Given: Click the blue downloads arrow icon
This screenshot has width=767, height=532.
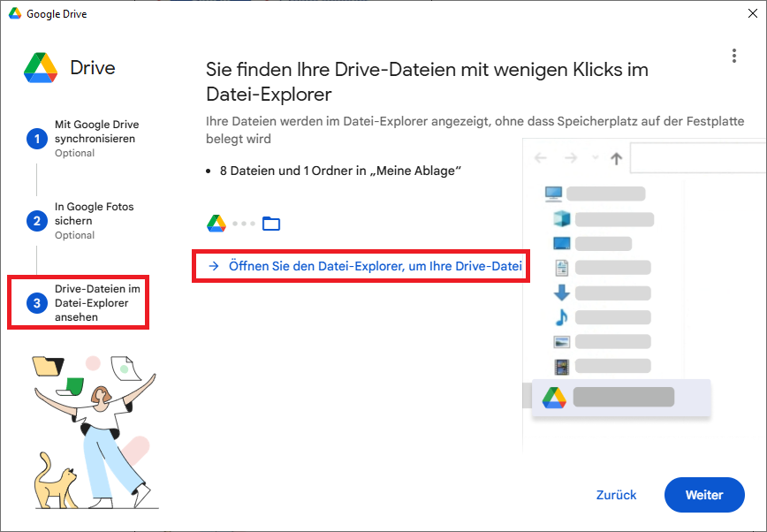Looking at the screenshot, I should coord(561,293).
